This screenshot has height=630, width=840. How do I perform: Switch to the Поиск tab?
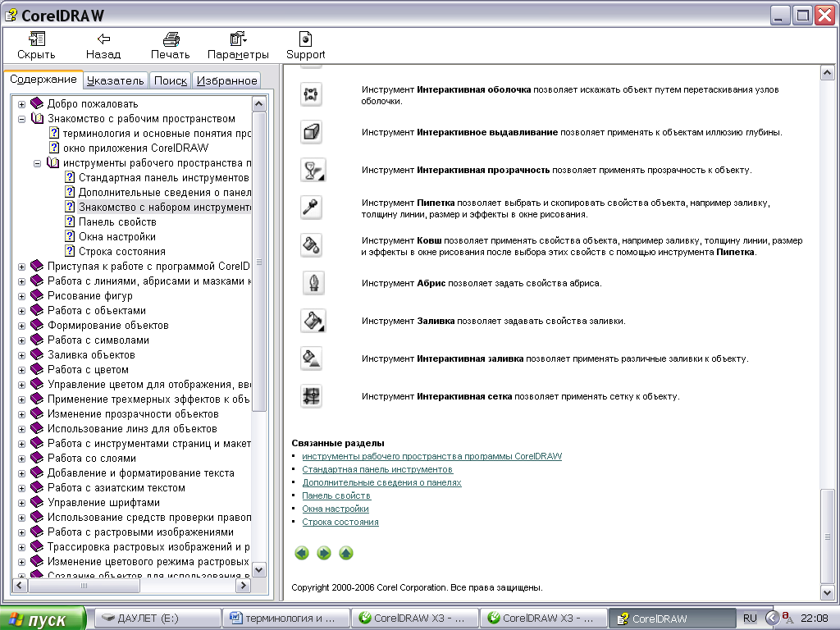tap(171, 80)
